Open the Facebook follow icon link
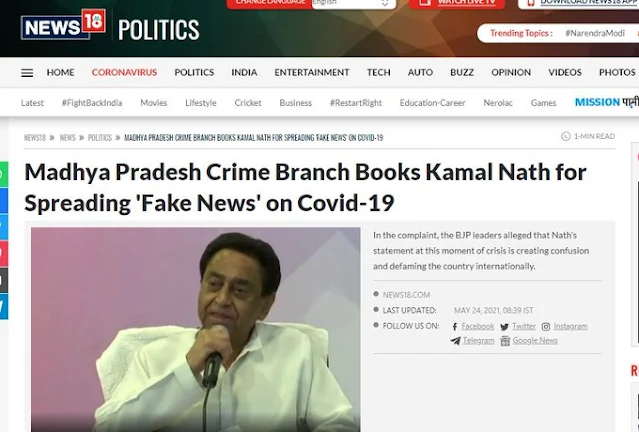The image size is (639, 432). coord(455,326)
